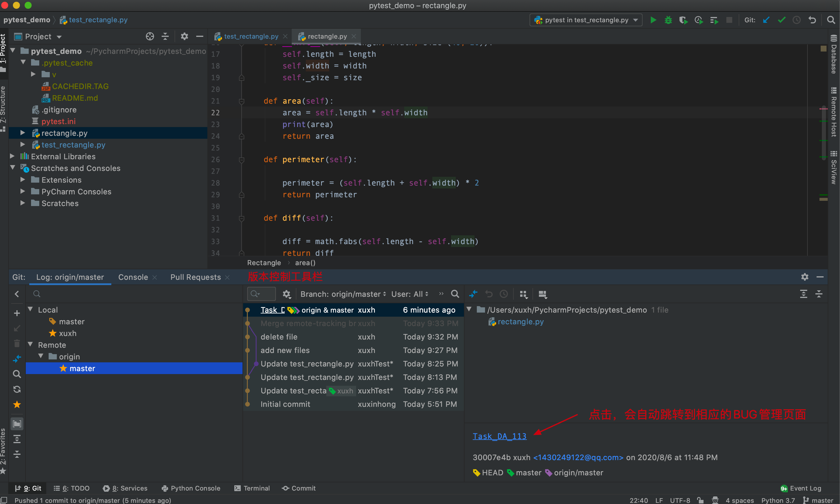The image size is (840, 504).
Task: Open Terminal tool window tab
Action: [x=252, y=488]
